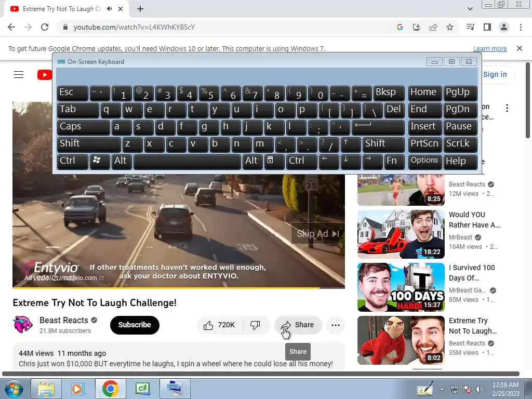Open Google search icon in address bar

tap(400, 27)
